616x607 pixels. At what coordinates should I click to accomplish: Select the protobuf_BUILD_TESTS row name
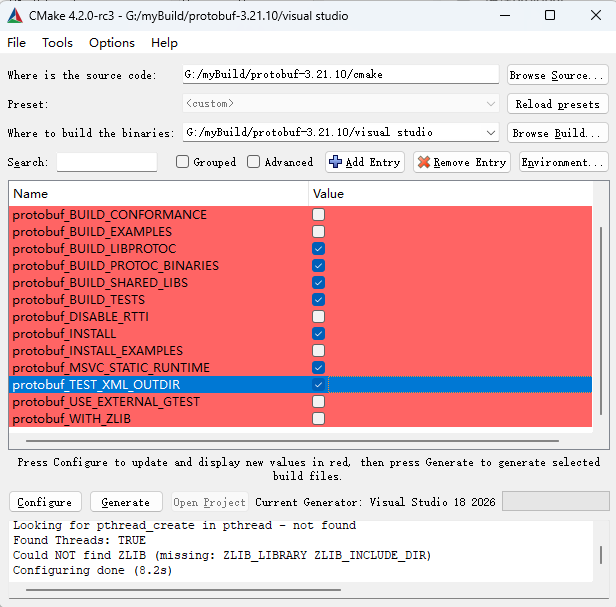[x=79, y=299]
